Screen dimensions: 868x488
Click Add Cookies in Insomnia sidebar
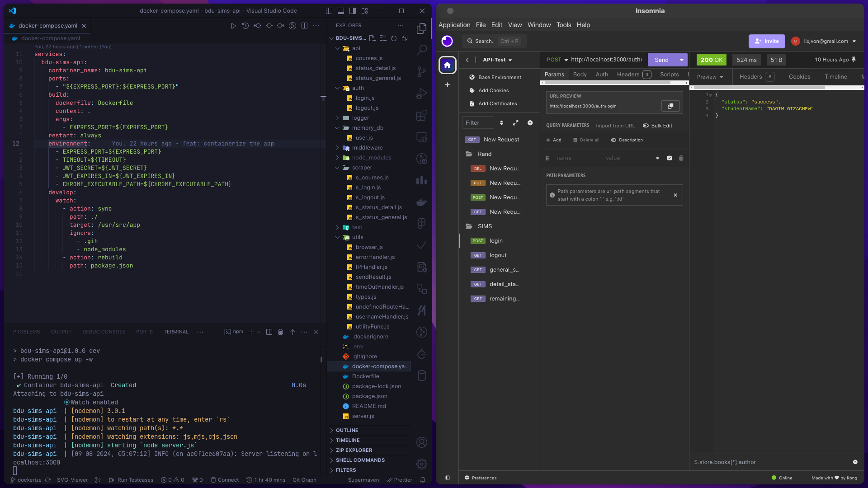493,90
